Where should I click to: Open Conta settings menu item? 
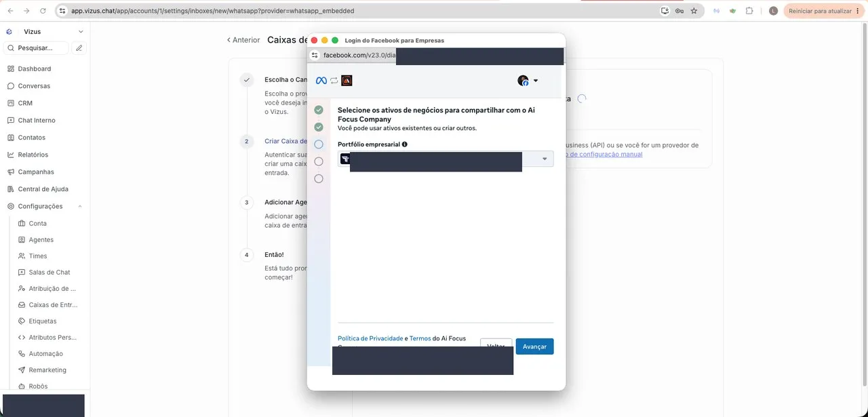(x=38, y=224)
